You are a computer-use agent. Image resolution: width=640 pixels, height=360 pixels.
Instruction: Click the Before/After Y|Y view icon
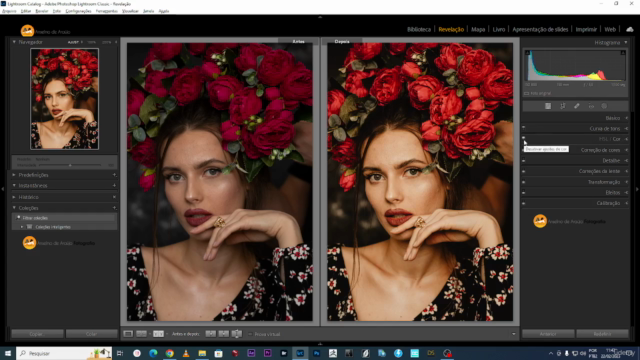tap(158, 334)
